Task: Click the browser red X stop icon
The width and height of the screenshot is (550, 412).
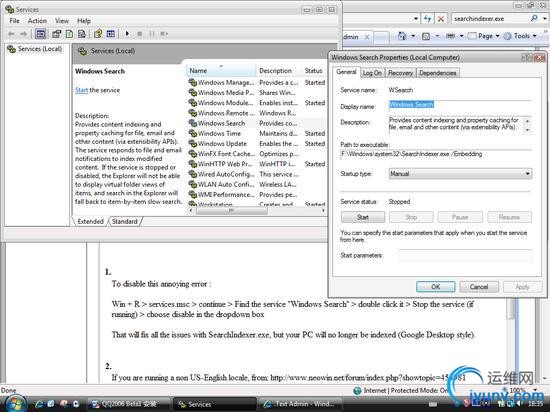Action: pyautogui.click(x=441, y=19)
